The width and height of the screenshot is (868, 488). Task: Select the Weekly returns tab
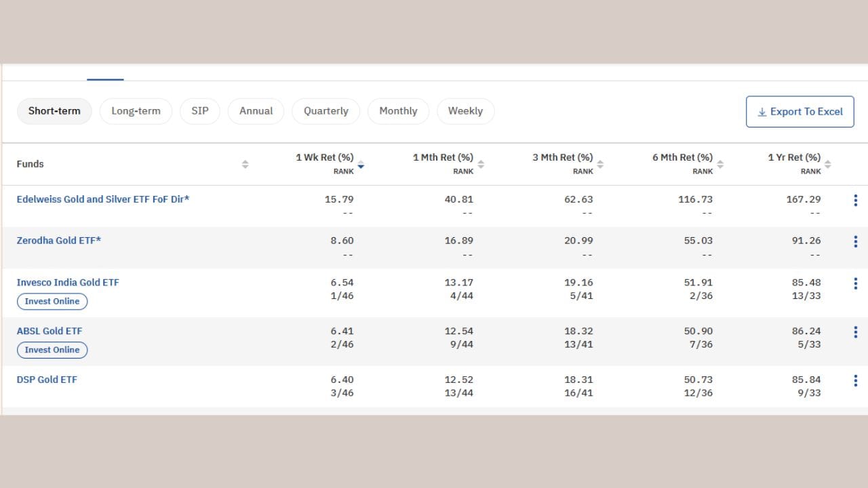465,111
